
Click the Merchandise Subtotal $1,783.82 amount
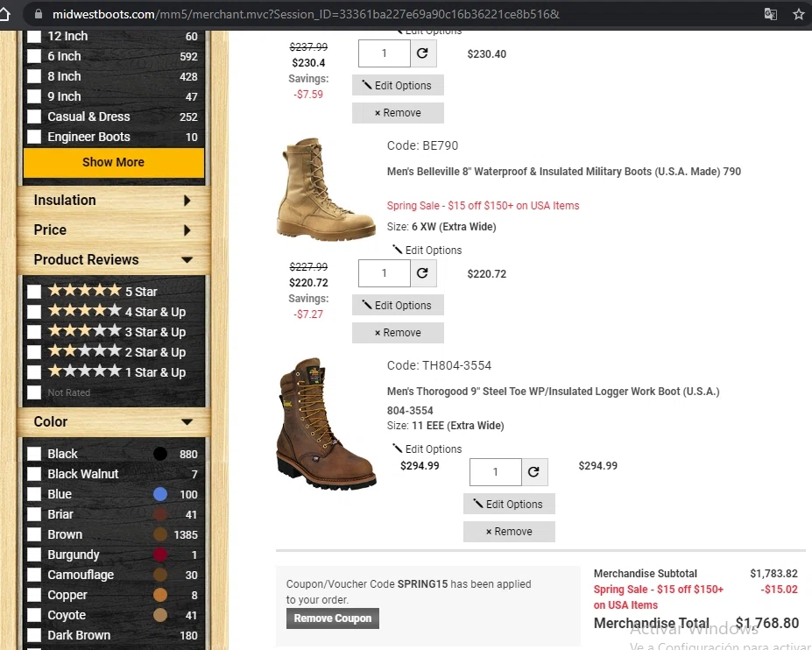pos(773,574)
